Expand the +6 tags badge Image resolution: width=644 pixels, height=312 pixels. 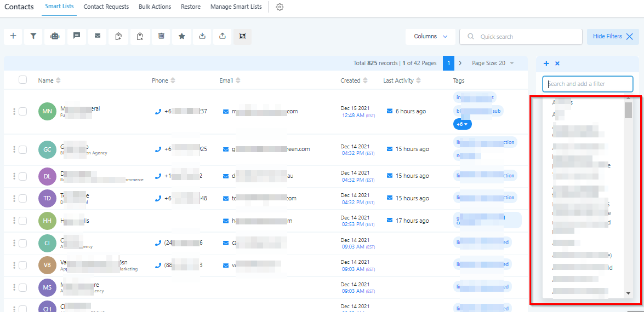462,124
